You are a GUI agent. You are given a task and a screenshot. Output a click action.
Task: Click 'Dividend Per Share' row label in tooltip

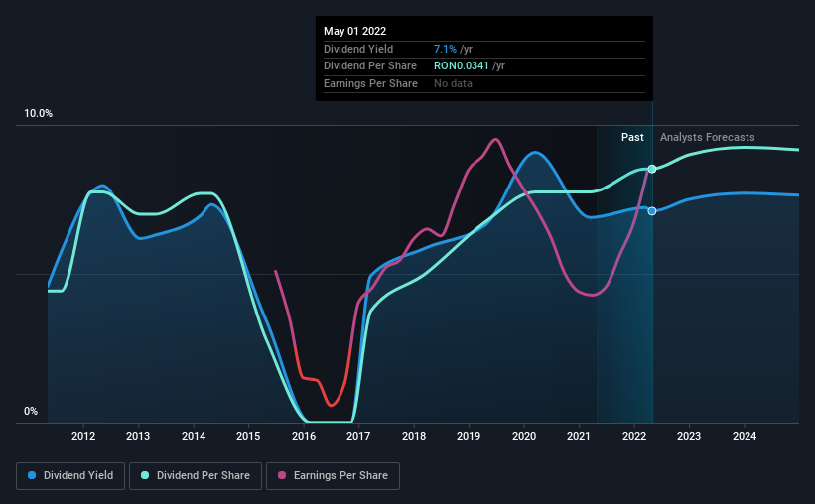tap(370, 66)
